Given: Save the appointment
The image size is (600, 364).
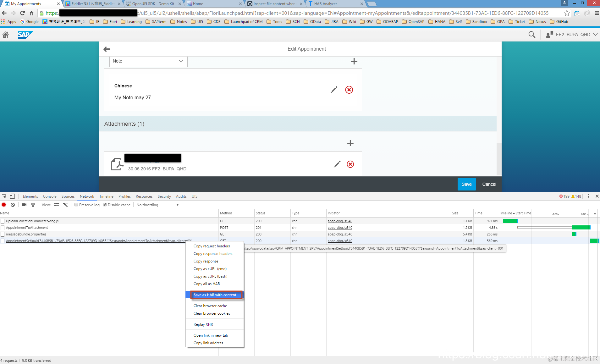Looking at the screenshot, I should 466,184.
